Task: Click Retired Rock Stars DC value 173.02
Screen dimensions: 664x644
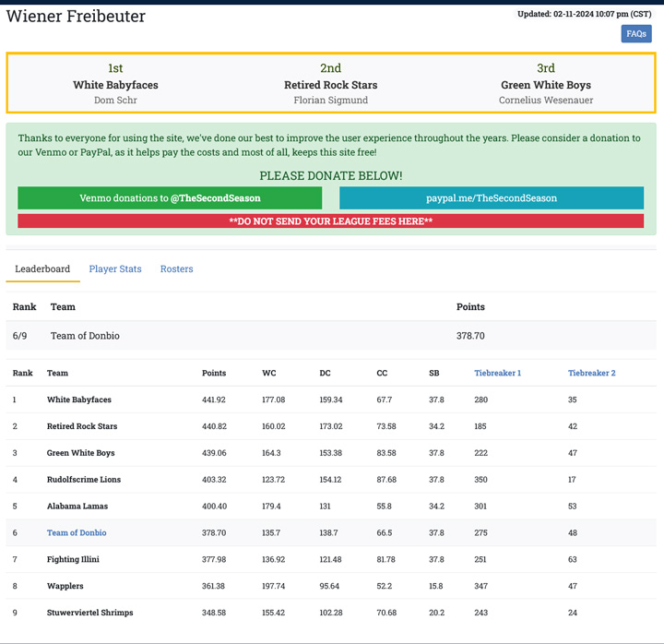Action: pyautogui.click(x=331, y=426)
